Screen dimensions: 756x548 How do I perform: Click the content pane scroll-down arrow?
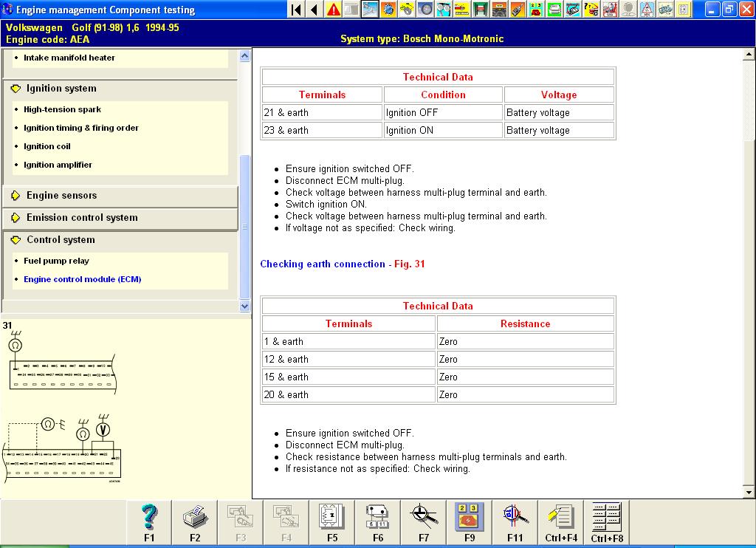(749, 493)
